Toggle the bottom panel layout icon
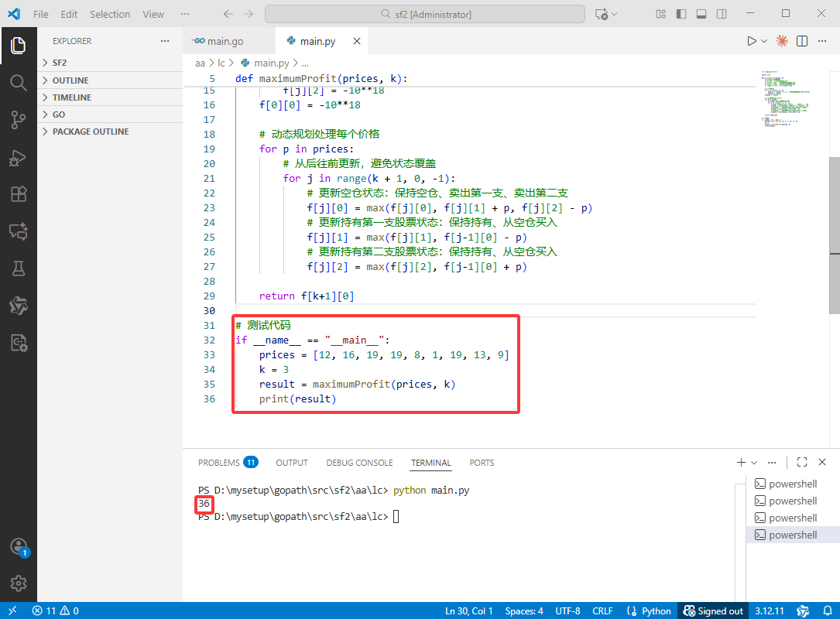Viewport: 840px width, 619px height. click(701, 14)
